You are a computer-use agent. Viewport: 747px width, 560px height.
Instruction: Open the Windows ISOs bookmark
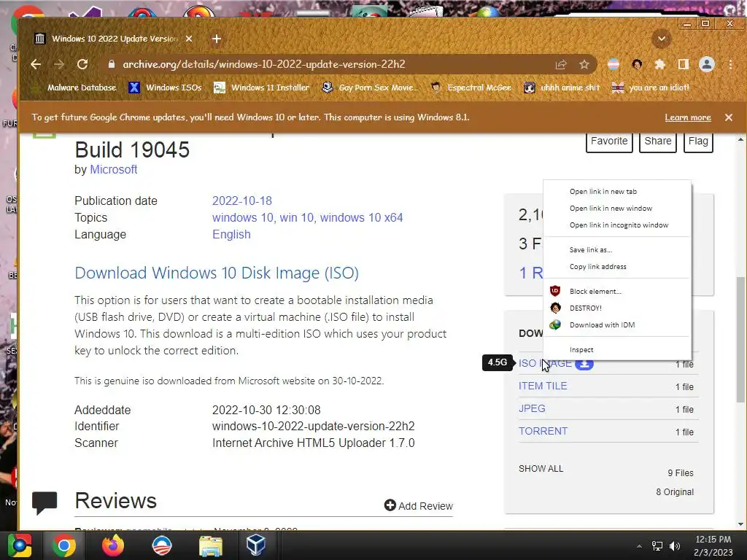[x=166, y=87]
